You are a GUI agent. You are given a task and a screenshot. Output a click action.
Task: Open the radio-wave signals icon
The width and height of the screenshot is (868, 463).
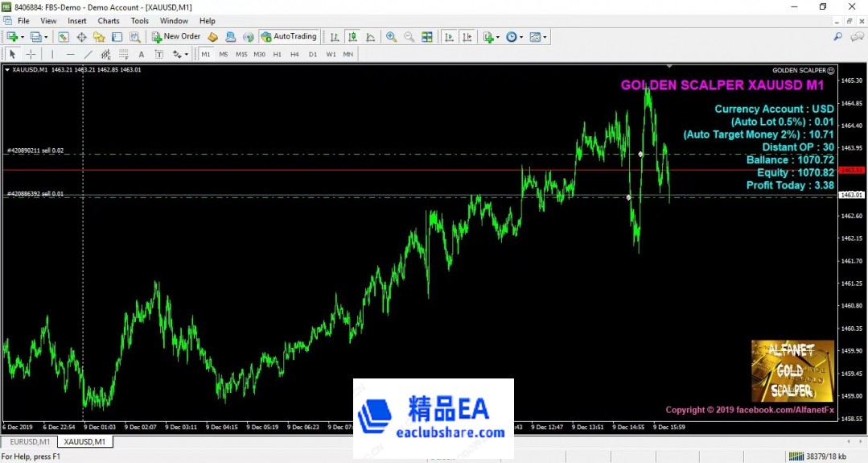click(249, 37)
